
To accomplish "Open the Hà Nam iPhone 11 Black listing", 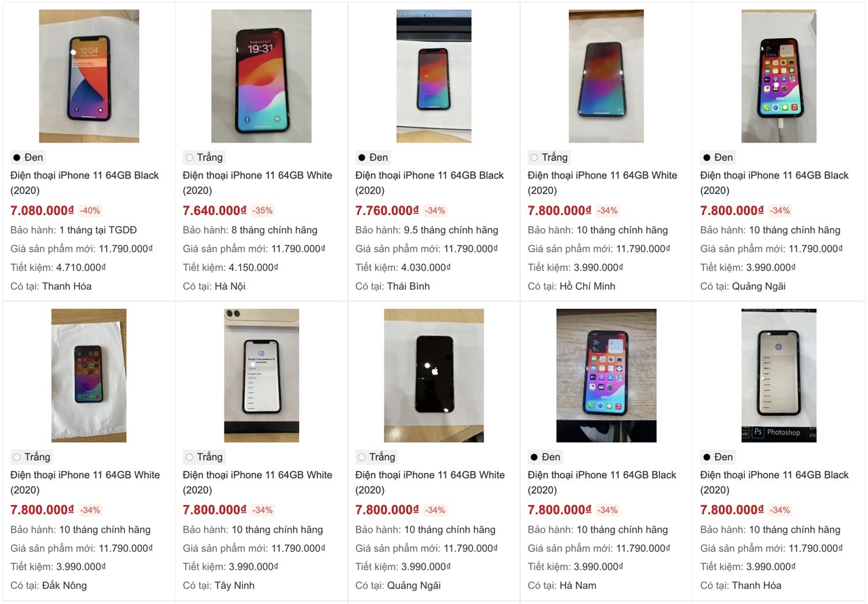I will click(602, 474).
